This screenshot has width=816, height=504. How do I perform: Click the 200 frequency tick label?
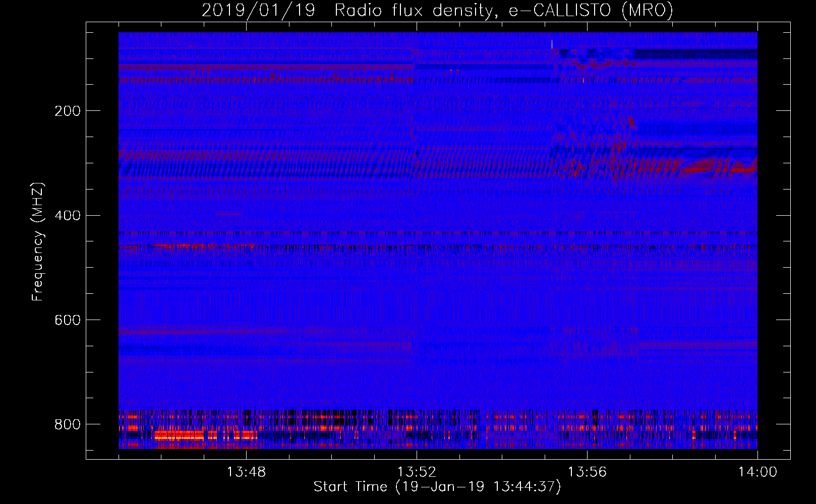pos(67,111)
